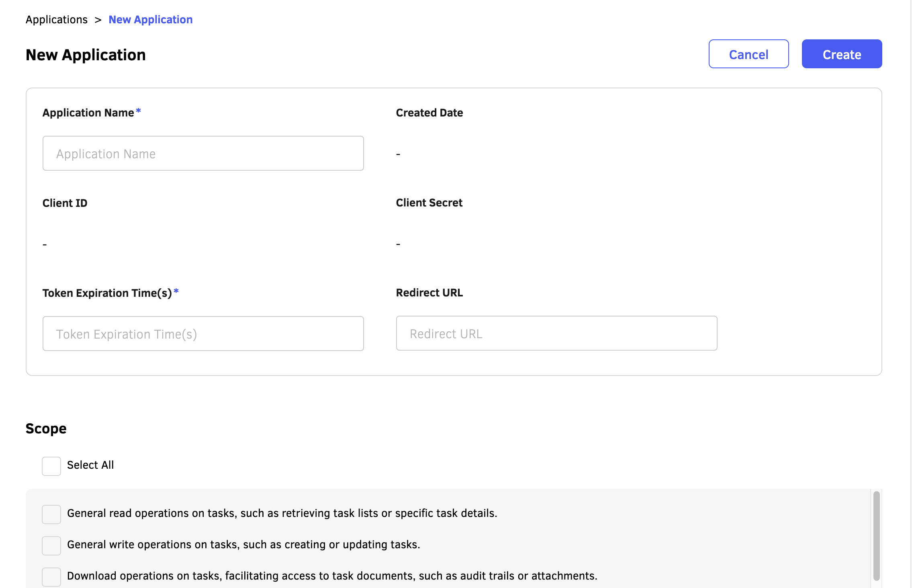Click the Applications breadcrumb link

[x=56, y=20]
